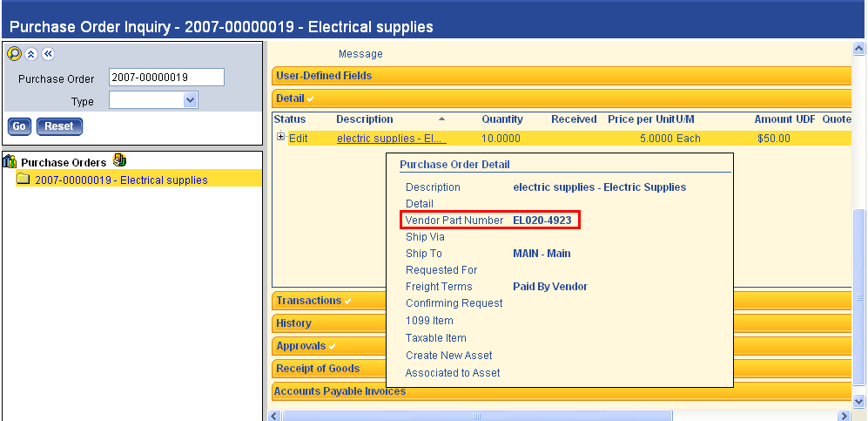Click the icon right of Purchase Orders label
The width and height of the screenshot is (868, 421).
[120, 160]
